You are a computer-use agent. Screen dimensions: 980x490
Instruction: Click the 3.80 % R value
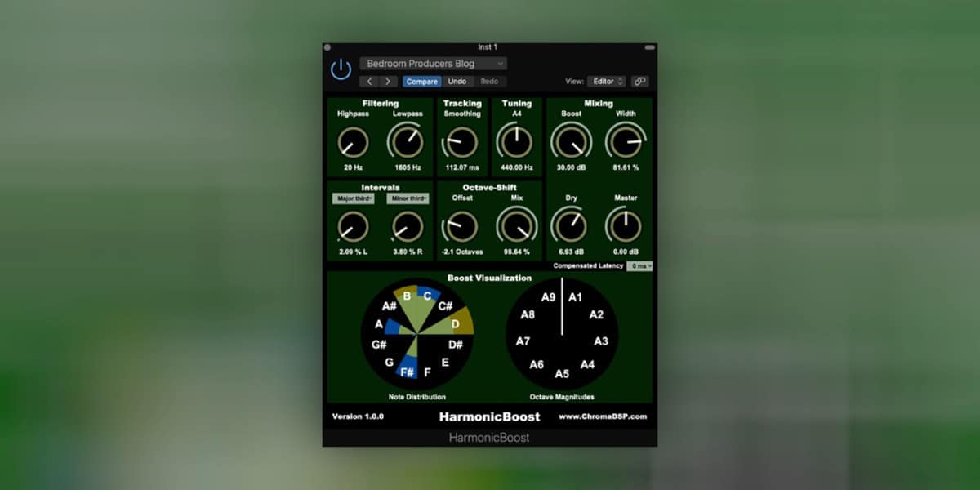pos(408,252)
